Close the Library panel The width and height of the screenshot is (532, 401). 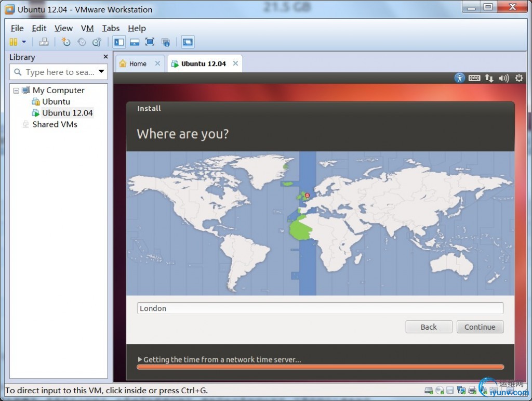[105, 57]
